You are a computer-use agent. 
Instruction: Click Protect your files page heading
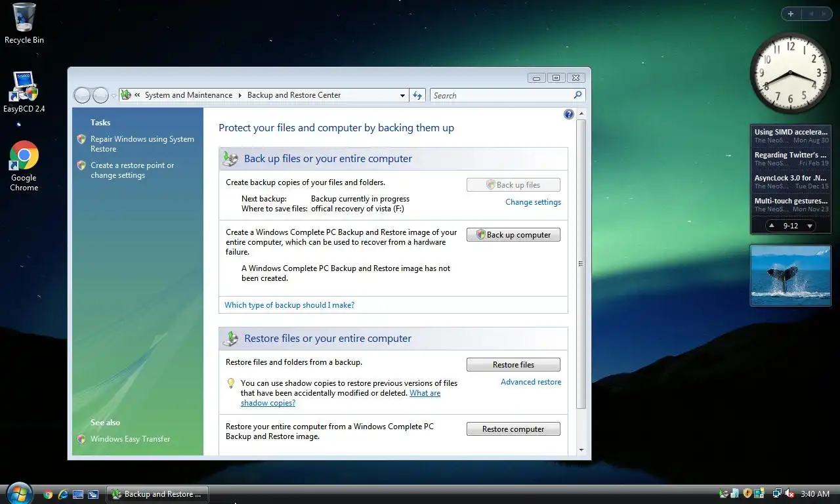[336, 128]
